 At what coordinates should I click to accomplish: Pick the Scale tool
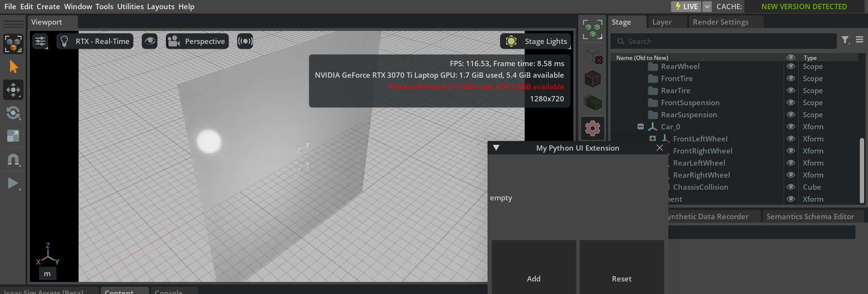(14, 136)
